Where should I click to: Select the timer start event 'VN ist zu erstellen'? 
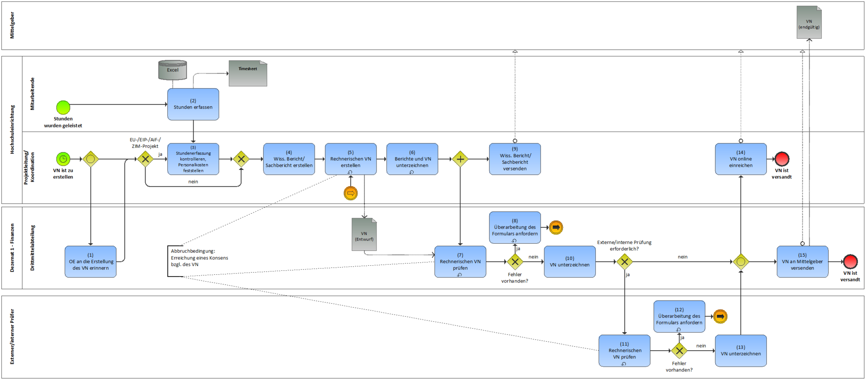point(63,159)
